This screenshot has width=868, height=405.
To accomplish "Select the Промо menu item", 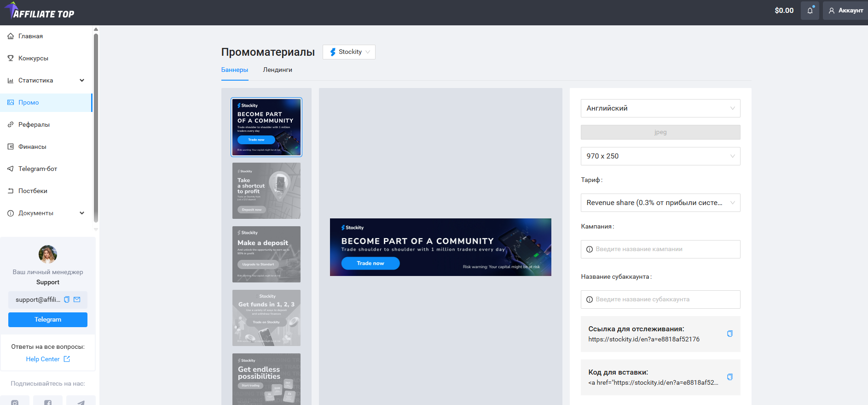I will [46, 102].
